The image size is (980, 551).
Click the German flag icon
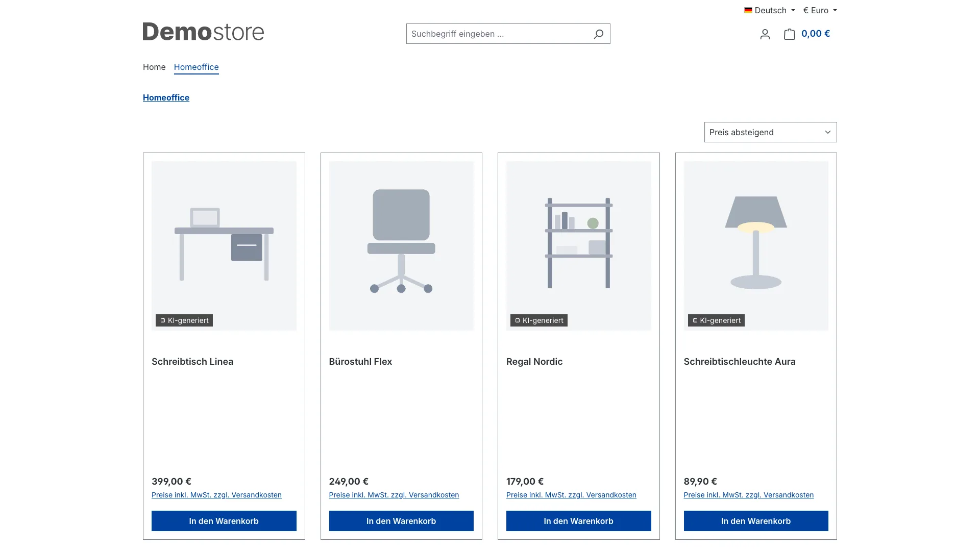[748, 10]
